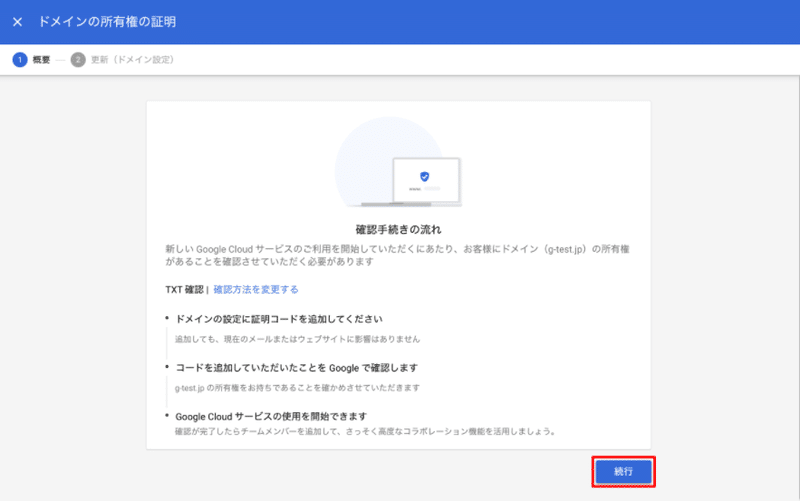Select step 2 更新(ドメイン設定)
Viewport: 800px width, 501px height.
tap(122, 60)
